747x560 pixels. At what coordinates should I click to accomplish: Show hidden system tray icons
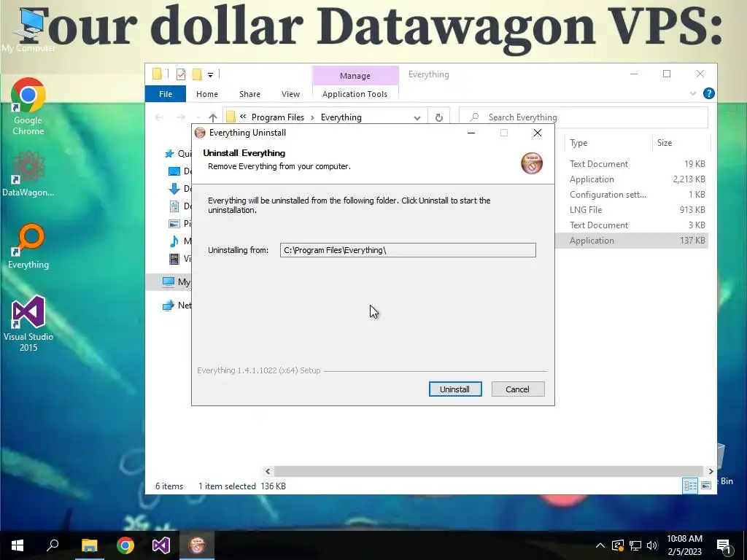click(x=600, y=545)
